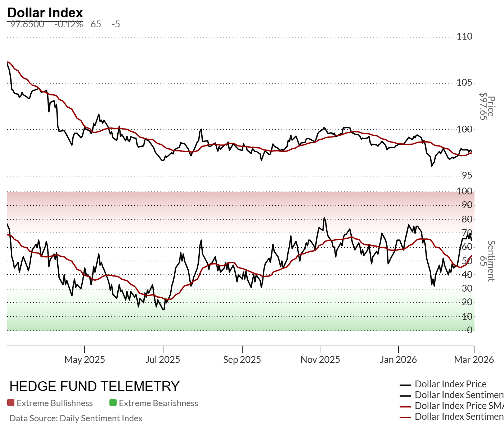Click the HEDGE FUND TELEMETRY logo text

click(94, 386)
